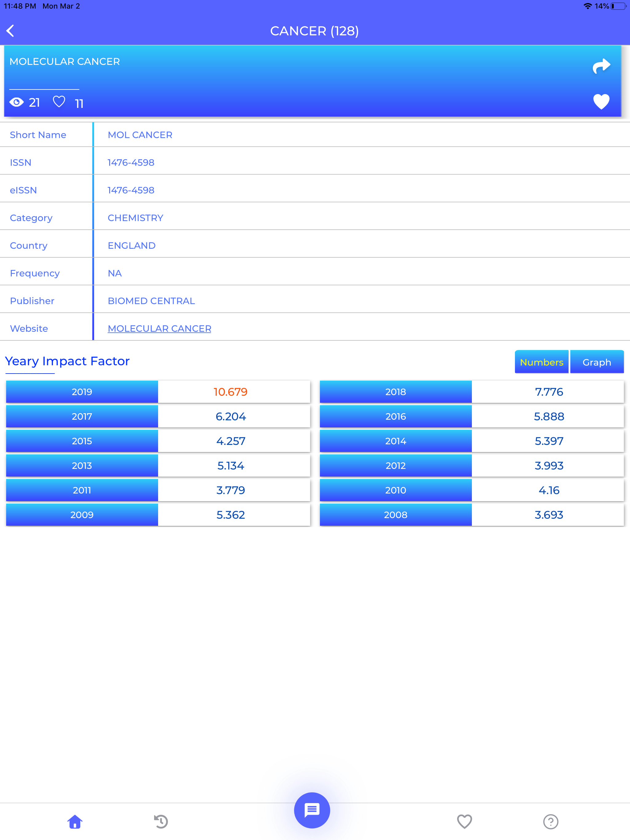This screenshot has height=840, width=630.
Task: Select the 4.257 impact factor value
Action: point(231,441)
